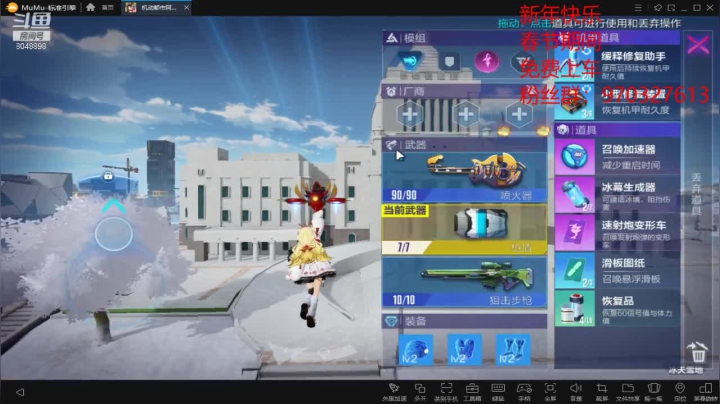This screenshot has width=720, height=404.
Task: Click the 装备 section header
Action: (x=464, y=321)
